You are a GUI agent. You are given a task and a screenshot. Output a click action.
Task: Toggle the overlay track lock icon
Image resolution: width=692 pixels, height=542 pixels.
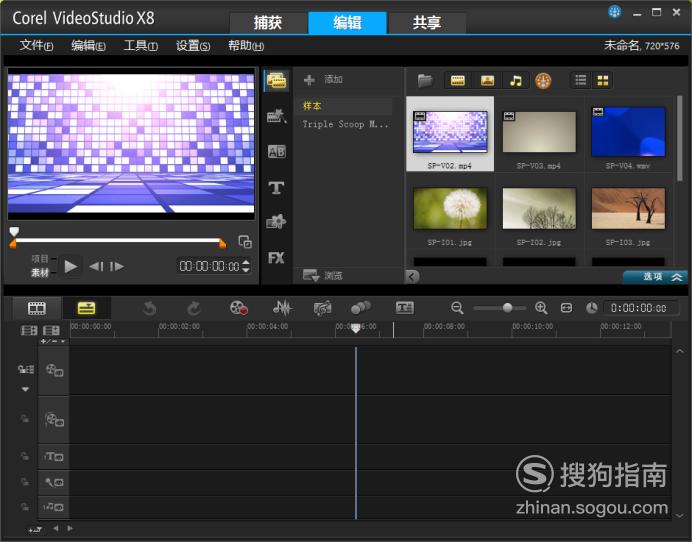coord(25,418)
